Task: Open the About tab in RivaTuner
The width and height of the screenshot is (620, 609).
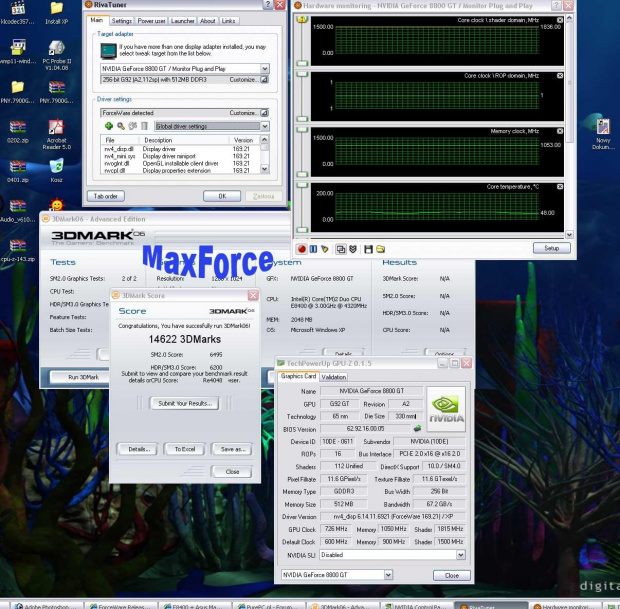Action: [x=207, y=21]
